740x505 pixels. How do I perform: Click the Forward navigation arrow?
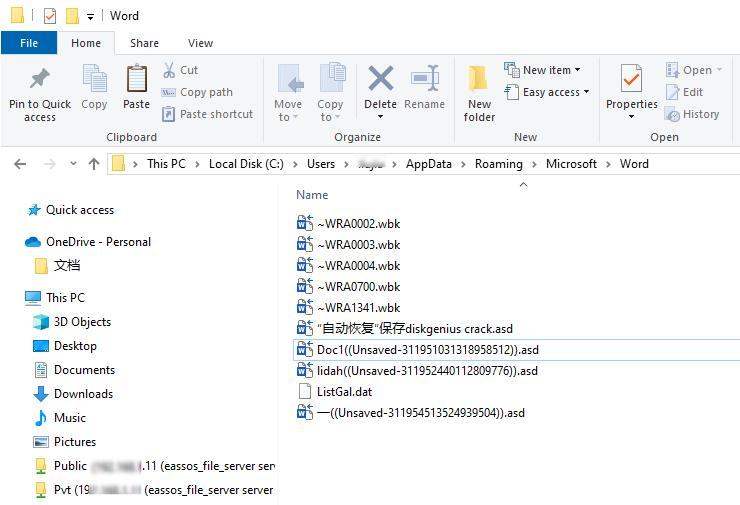[50, 164]
